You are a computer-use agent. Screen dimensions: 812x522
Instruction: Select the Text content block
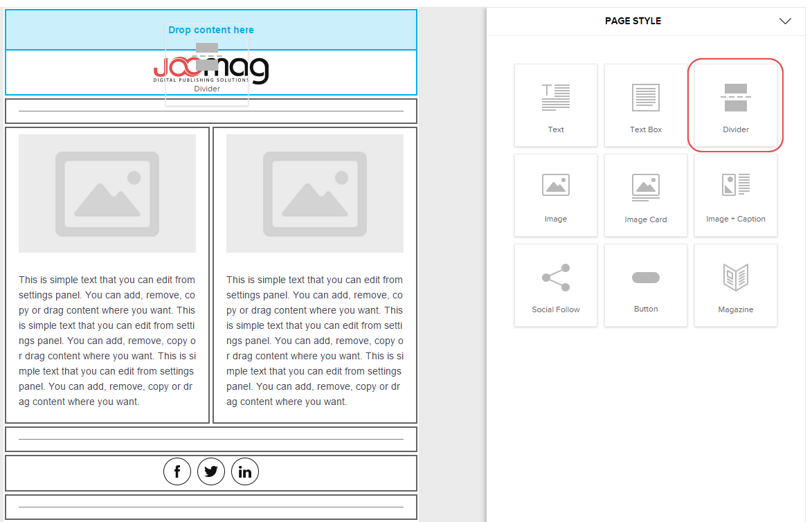[x=555, y=105]
